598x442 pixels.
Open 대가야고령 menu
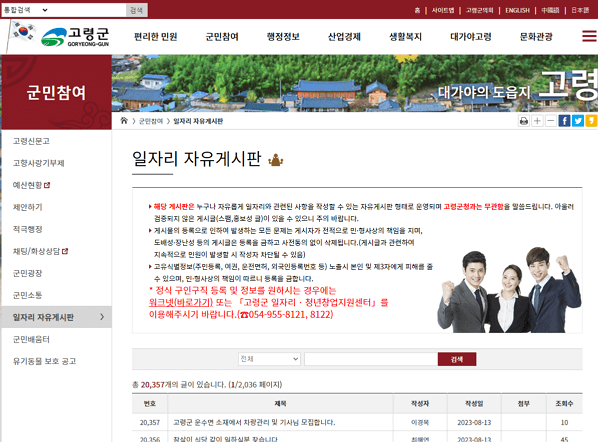pos(471,37)
